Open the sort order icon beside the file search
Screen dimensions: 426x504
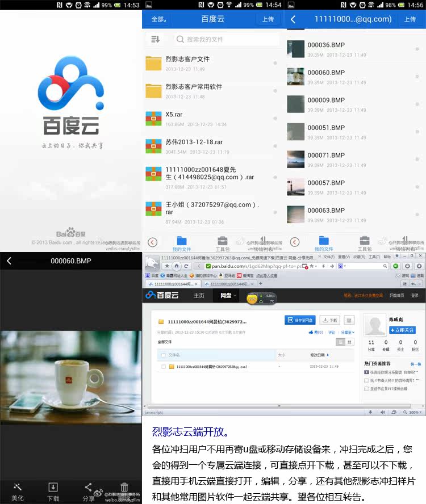pyautogui.click(x=156, y=39)
